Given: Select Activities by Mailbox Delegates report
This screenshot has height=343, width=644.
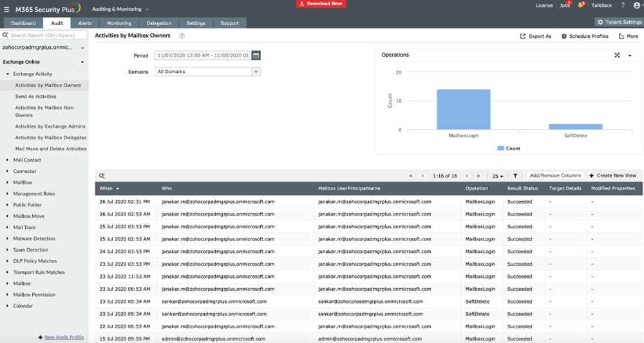Looking at the screenshot, I should (x=50, y=138).
